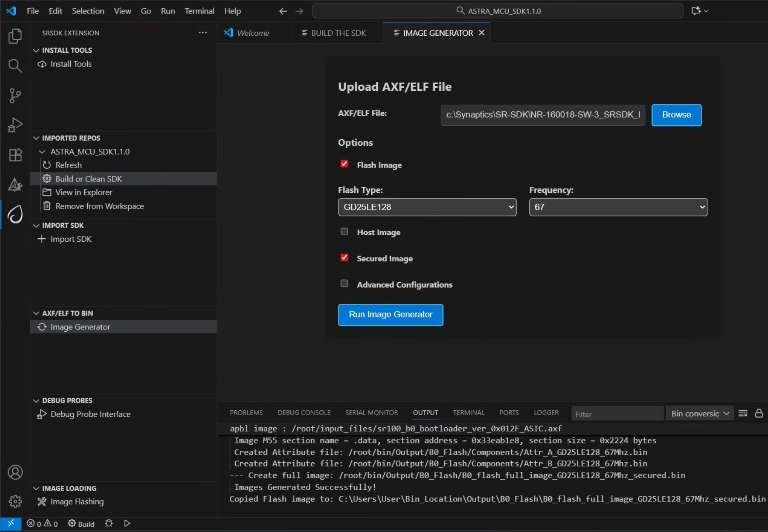This screenshot has height=532, width=768.
Task: Open the Explorer view in activity bar
Action: (15, 36)
